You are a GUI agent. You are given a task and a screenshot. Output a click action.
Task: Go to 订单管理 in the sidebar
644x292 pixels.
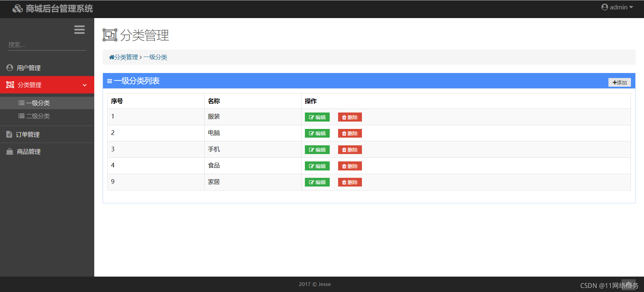tap(47, 134)
